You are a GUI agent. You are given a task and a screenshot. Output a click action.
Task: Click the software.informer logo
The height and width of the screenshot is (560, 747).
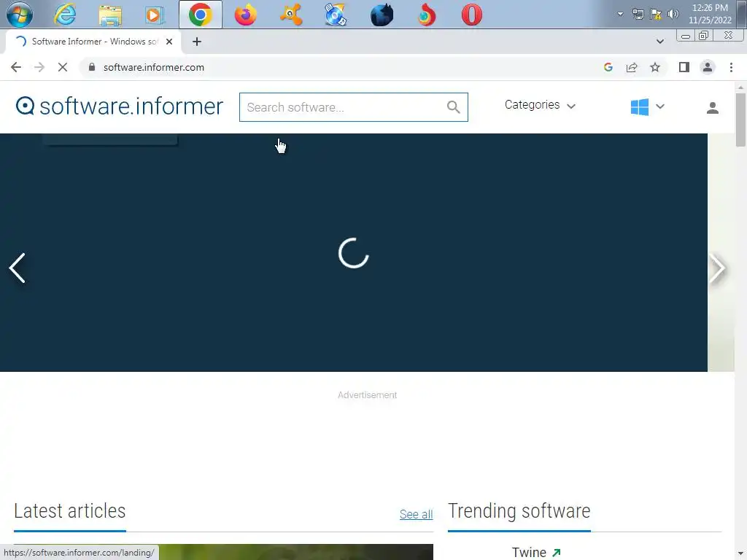point(119,106)
